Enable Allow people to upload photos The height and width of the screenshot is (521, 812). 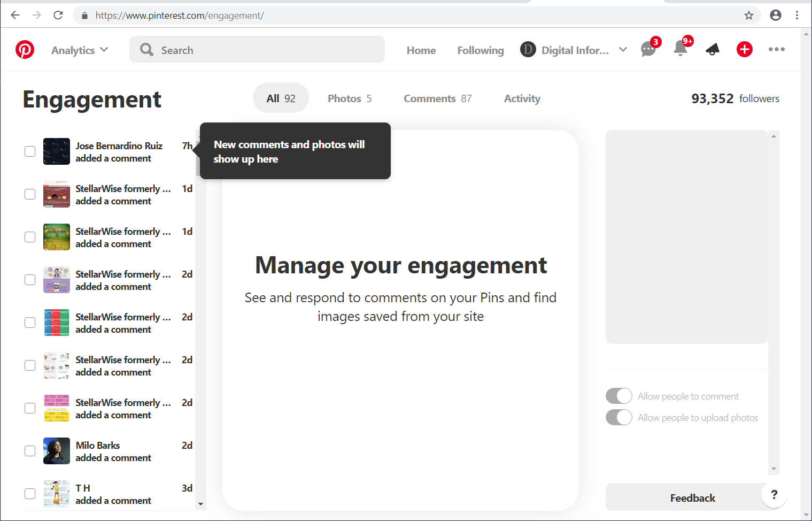618,417
